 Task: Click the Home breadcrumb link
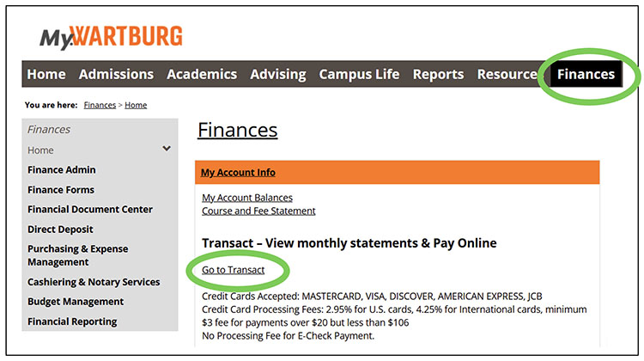(136, 105)
